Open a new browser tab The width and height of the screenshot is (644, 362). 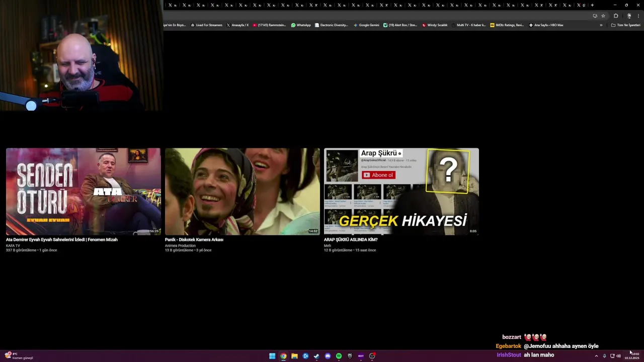coord(592,5)
